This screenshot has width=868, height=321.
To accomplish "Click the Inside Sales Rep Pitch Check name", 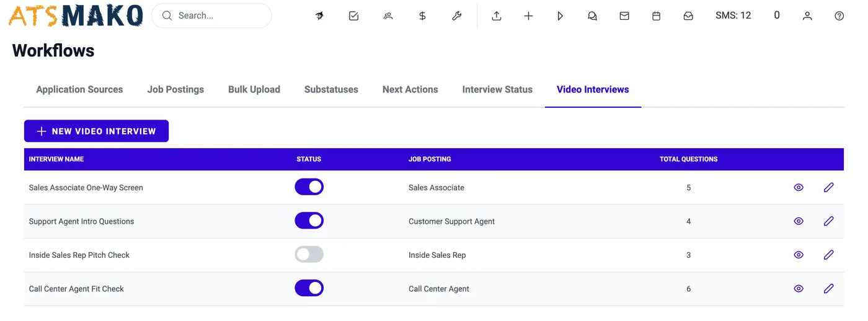I will 79,255.
